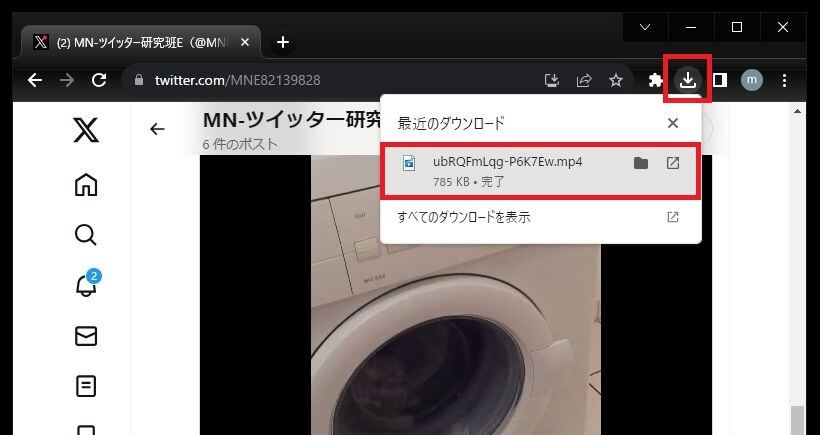Click the share page icon

(584, 80)
